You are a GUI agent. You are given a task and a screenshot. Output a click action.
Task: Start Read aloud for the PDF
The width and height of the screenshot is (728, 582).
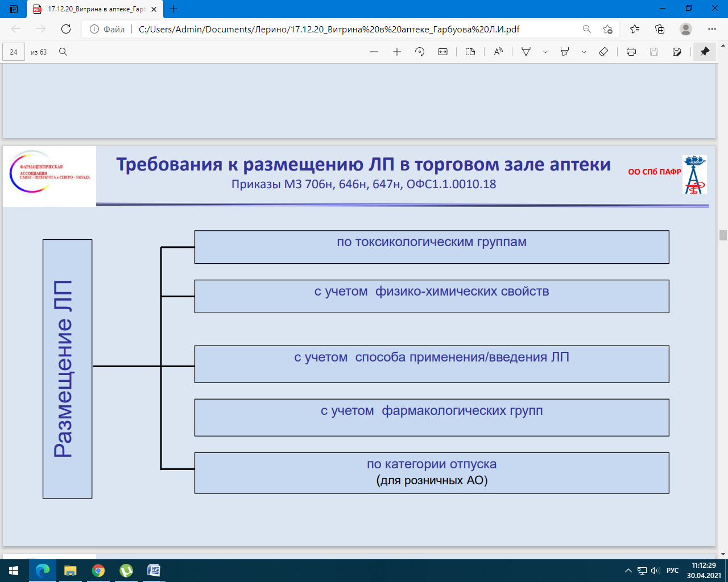click(x=498, y=52)
